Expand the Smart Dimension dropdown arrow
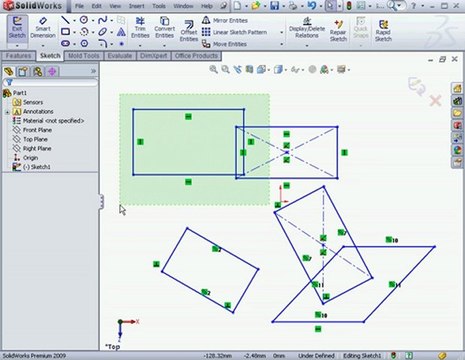Screen dimensions: 465x360 pos(43,45)
